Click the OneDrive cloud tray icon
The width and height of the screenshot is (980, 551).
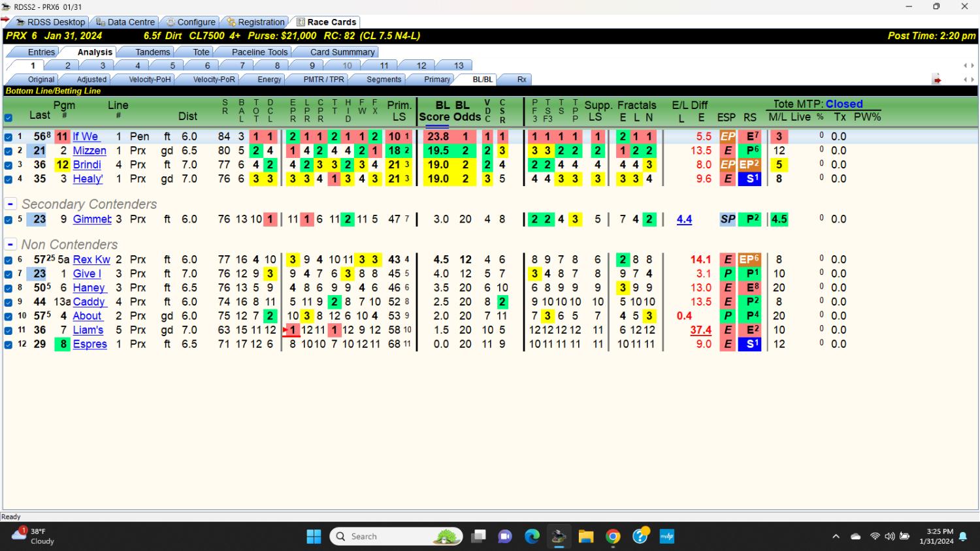[x=855, y=537]
